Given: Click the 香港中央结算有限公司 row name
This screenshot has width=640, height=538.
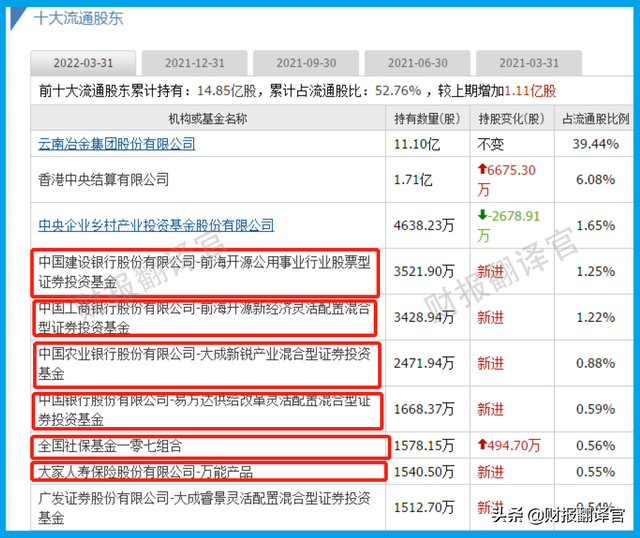Looking at the screenshot, I should click(103, 180).
